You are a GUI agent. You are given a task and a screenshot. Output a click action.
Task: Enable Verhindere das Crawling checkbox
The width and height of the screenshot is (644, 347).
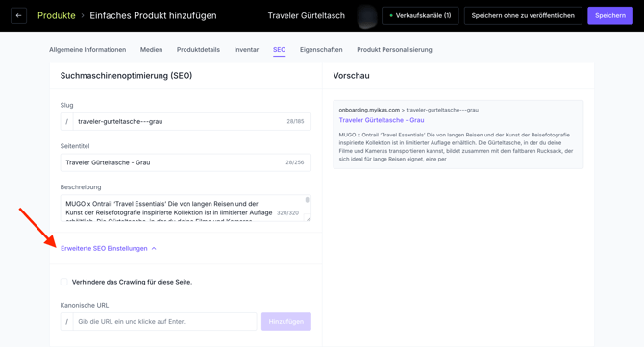click(63, 282)
